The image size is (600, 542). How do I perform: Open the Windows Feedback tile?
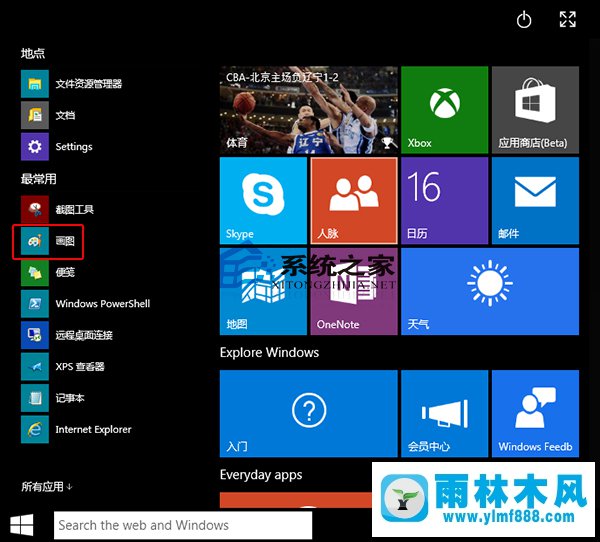[535, 413]
